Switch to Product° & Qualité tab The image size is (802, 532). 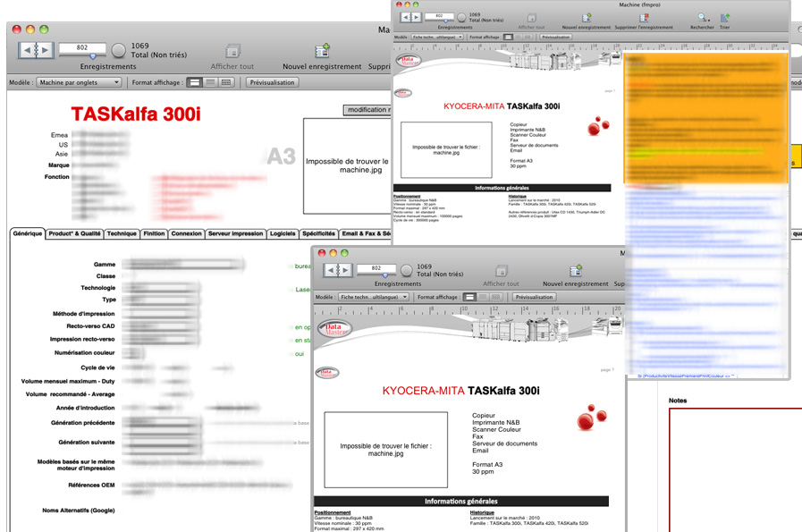tap(75, 233)
